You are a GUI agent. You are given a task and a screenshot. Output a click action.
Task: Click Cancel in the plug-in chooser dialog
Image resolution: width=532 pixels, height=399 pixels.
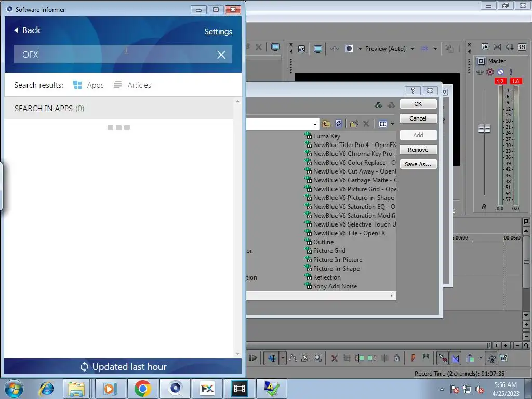[x=418, y=118]
